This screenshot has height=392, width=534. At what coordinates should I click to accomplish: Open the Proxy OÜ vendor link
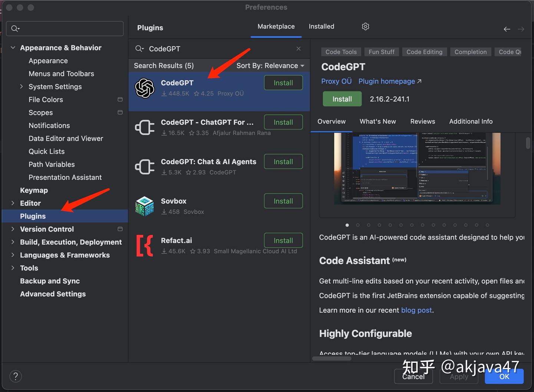coord(336,81)
